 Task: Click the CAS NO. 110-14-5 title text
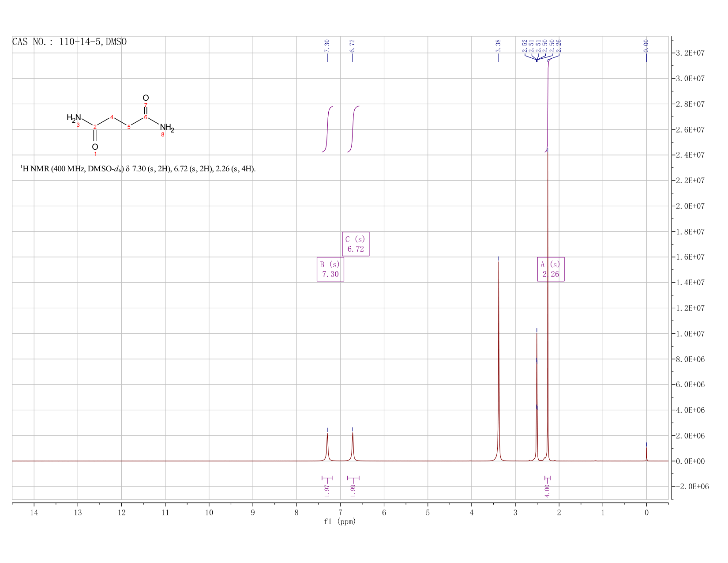(69, 42)
